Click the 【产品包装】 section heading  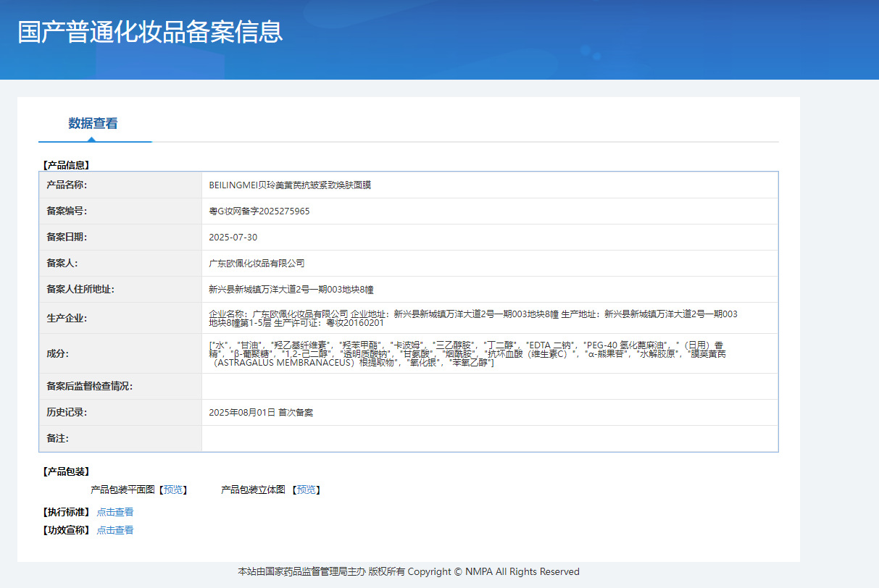point(66,472)
